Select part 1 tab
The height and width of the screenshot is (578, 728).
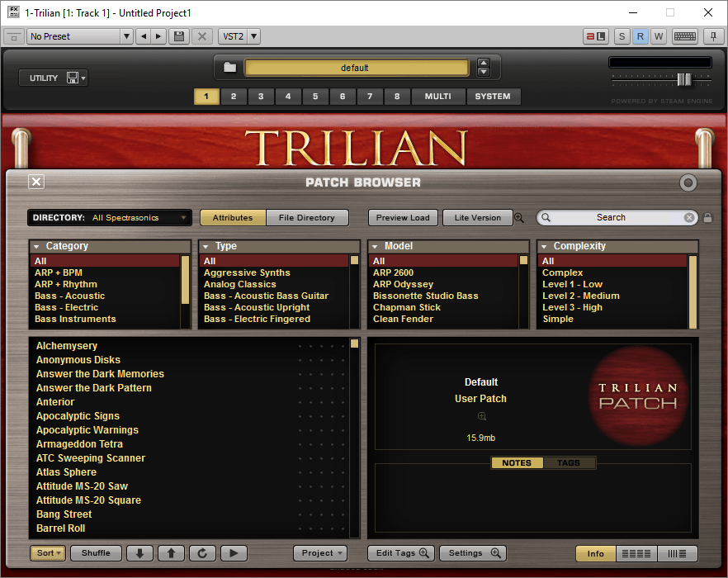click(x=206, y=96)
